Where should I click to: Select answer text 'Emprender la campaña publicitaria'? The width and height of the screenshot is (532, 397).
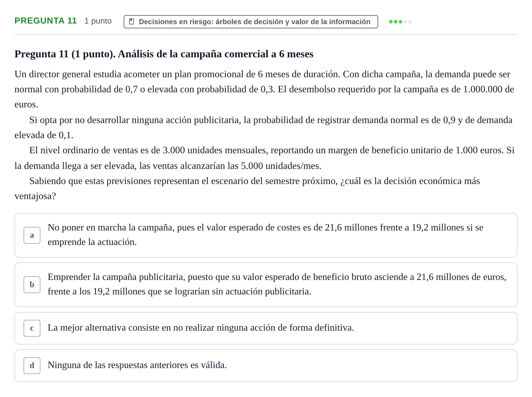click(x=116, y=277)
